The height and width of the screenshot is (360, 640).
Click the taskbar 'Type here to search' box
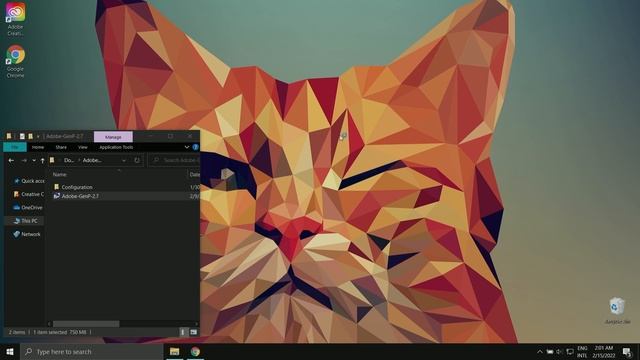(91, 351)
